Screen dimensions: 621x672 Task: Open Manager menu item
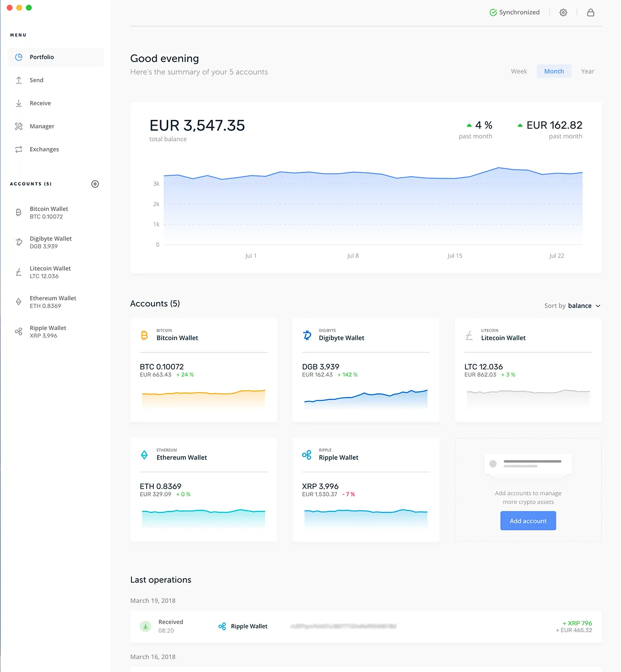click(x=56, y=126)
